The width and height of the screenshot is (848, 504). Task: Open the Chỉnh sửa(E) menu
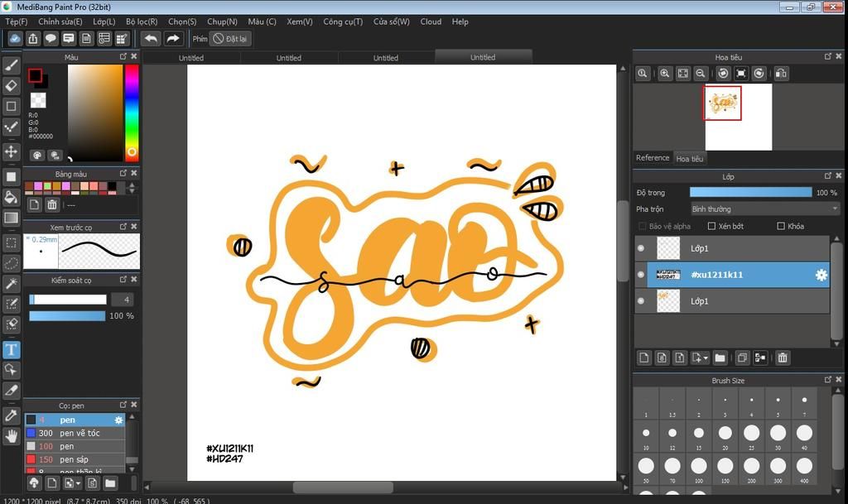click(x=60, y=22)
